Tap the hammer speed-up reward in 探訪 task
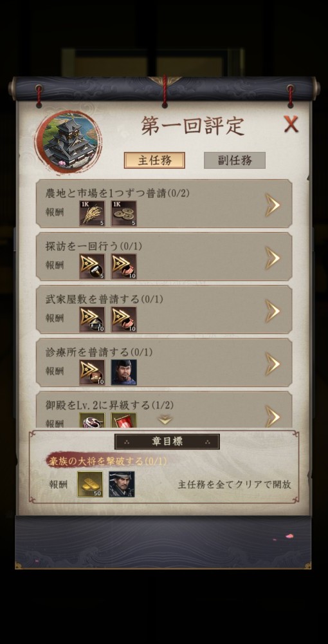Screen dimensions: 328x644 92,266
